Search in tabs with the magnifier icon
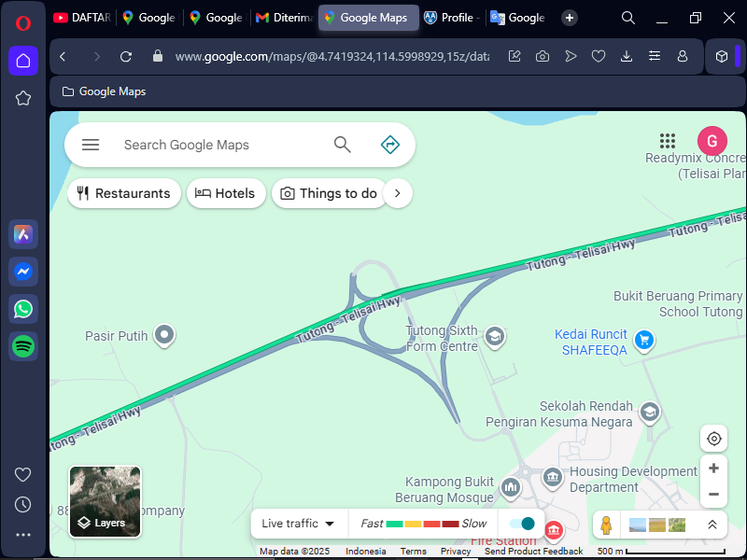 pyautogui.click(x=628, y=18)
